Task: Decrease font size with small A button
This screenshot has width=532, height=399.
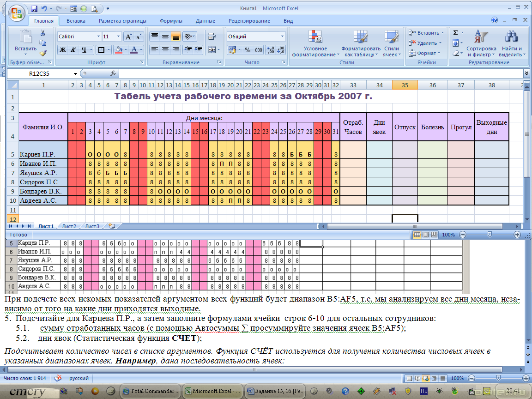Action: click(x=139, y=36)
